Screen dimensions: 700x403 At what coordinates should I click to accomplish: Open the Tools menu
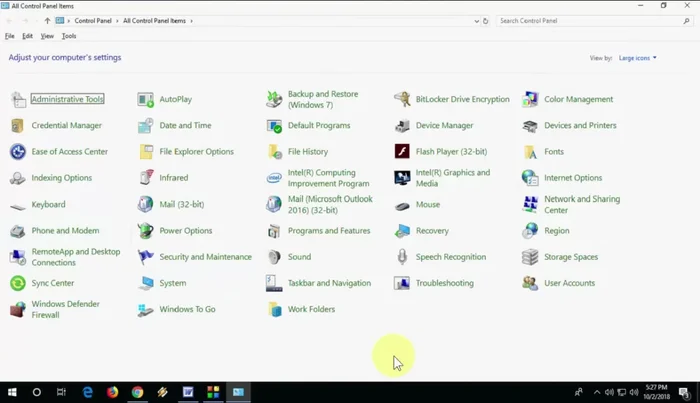point(69,36)
